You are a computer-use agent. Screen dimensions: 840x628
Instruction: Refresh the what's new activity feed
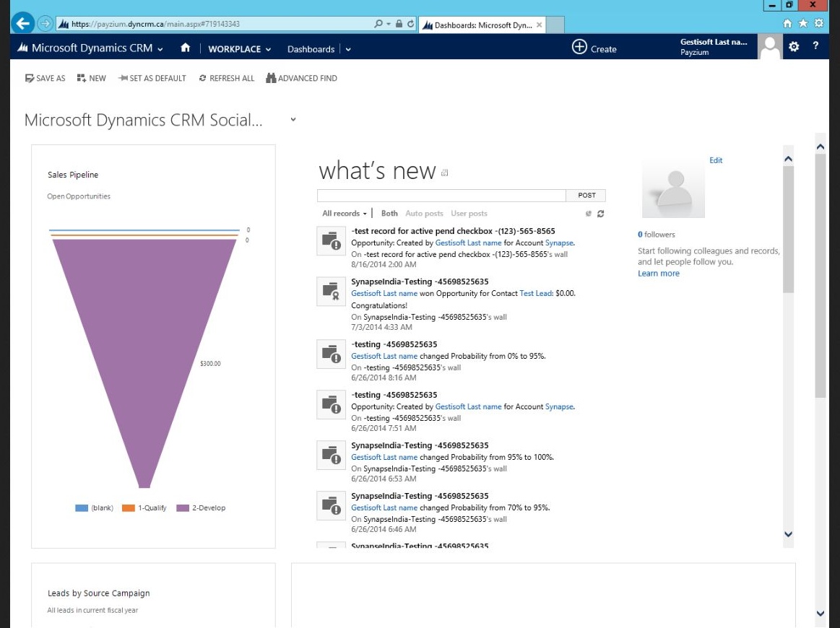[x=600, y=214]
